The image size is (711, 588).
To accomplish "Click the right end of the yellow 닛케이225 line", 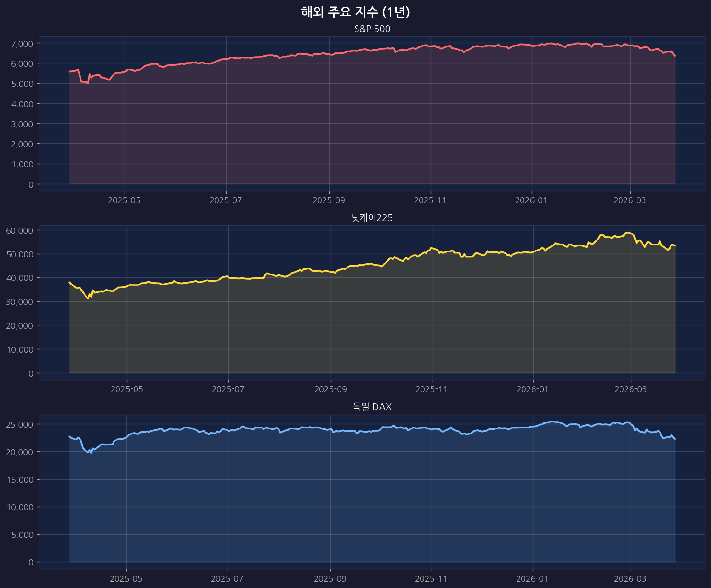I will coord(675,245).
